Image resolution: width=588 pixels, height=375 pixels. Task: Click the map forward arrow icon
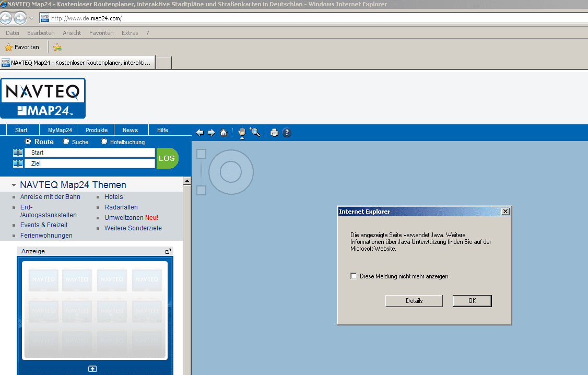tap(211, 133)
